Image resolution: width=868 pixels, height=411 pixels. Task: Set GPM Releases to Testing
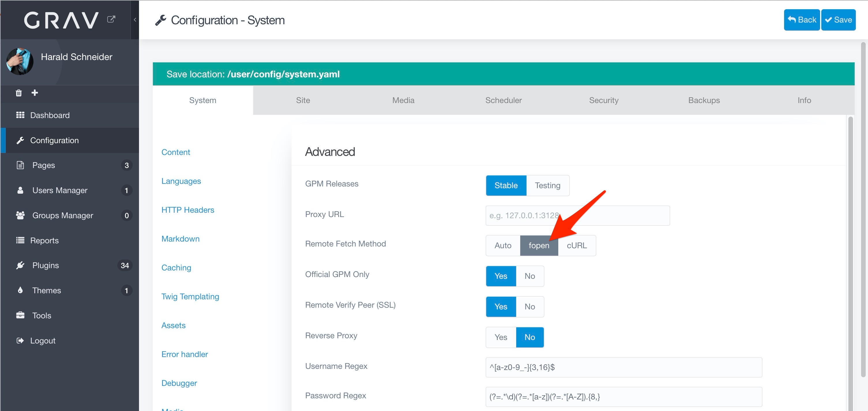tap(548, 185)
